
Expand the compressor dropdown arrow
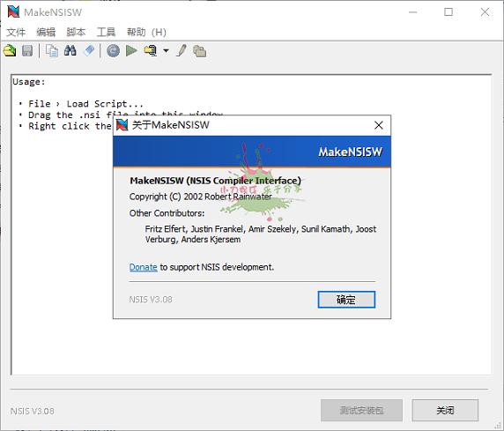pos(166,50)
